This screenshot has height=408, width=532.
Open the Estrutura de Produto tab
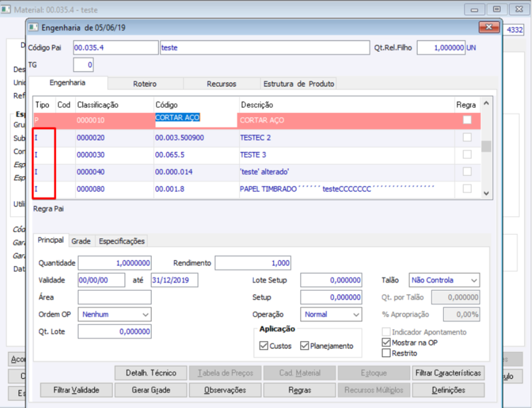tap(298, 84)
